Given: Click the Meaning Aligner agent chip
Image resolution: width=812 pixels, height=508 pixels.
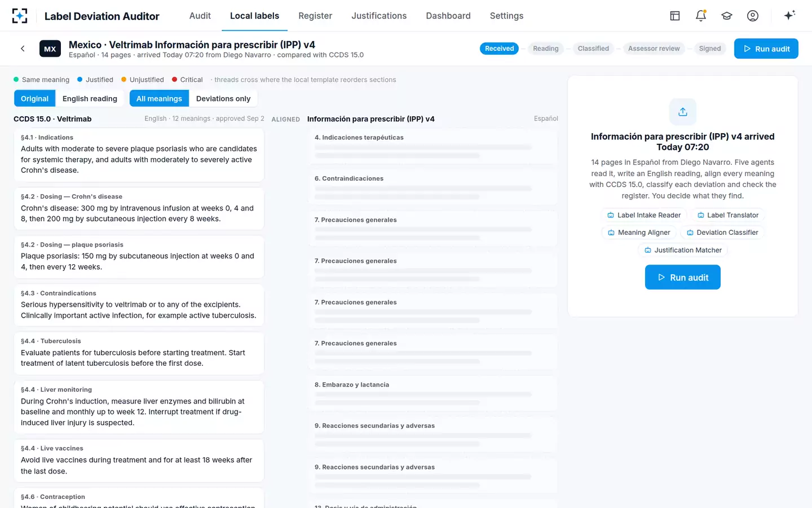Looking at the screenshot, I should (638, 233).
